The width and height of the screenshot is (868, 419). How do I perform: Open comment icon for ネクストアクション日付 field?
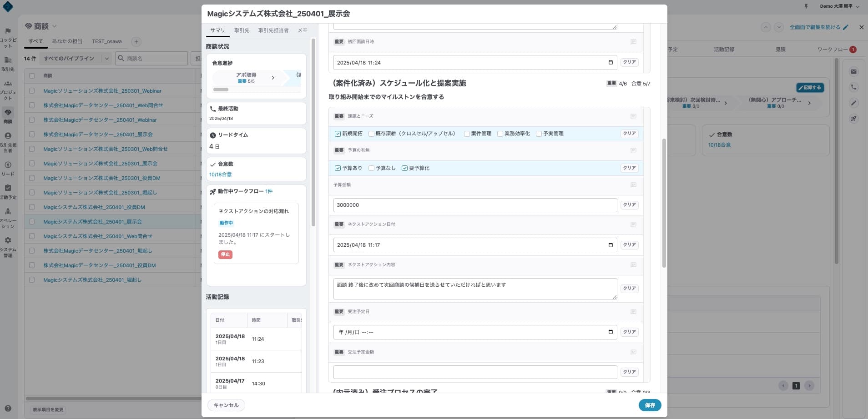tap(633, 224)
